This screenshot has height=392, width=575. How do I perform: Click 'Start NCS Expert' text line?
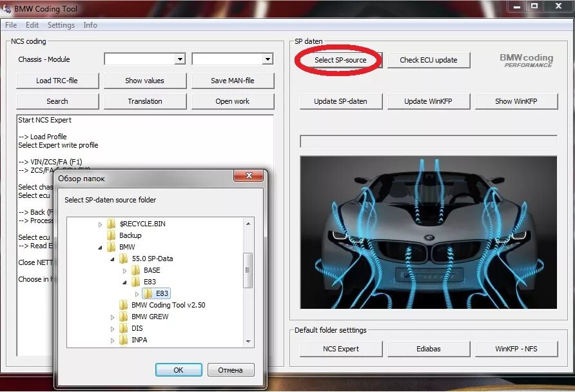point(44,120)
